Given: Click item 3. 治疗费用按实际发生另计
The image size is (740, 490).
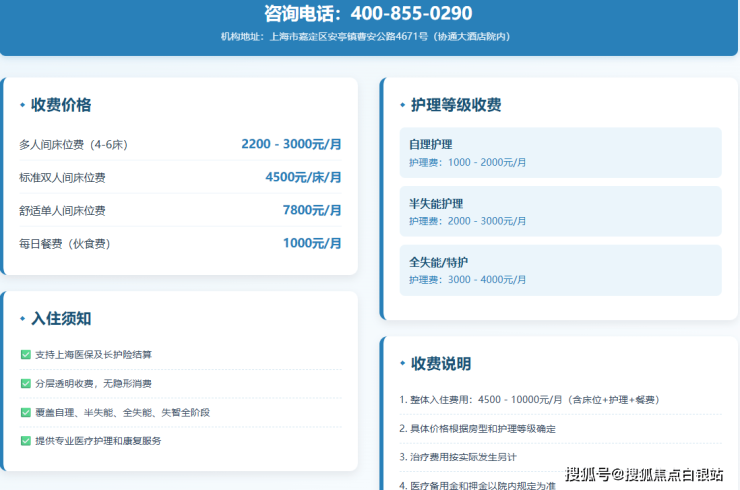Looking at the screenshot, I should click(458, 457).
